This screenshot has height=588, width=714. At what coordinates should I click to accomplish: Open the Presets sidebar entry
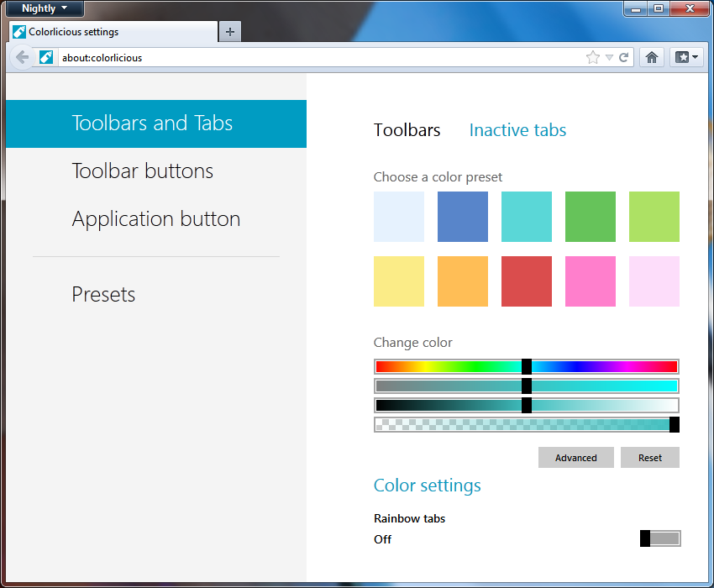[103, 295]
